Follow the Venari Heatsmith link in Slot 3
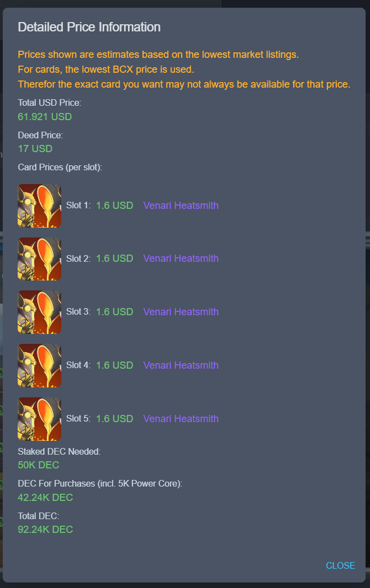 pyautogui.click(x=181, y=311)
